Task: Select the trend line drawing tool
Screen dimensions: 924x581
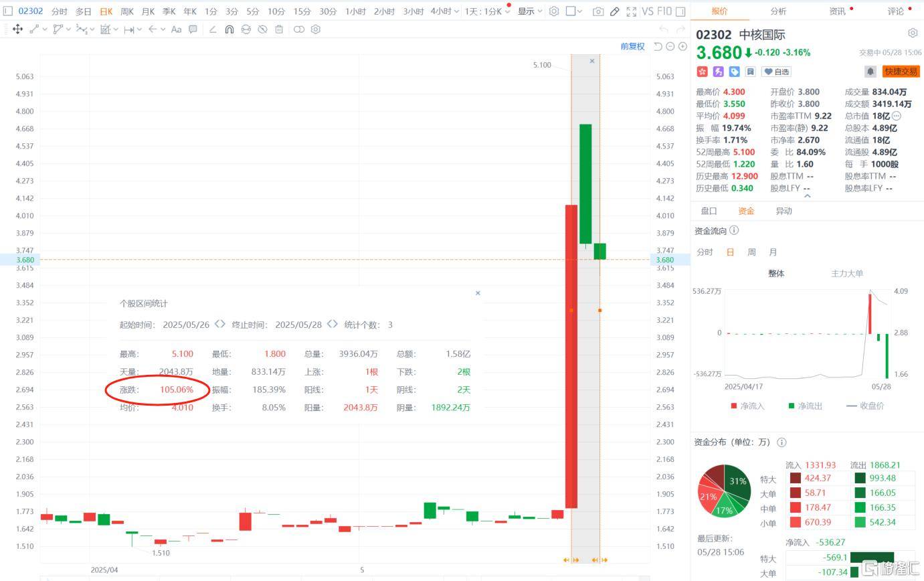Action: (34, 29)
